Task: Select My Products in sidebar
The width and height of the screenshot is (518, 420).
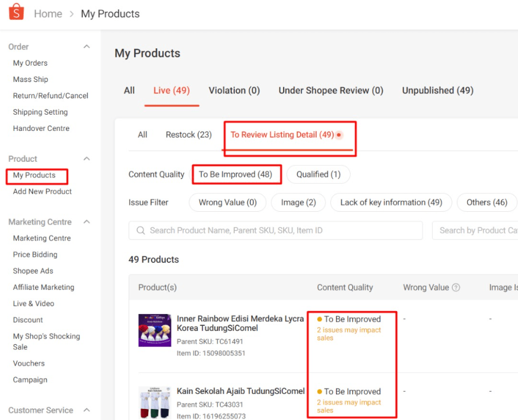Action: [34, 175]
